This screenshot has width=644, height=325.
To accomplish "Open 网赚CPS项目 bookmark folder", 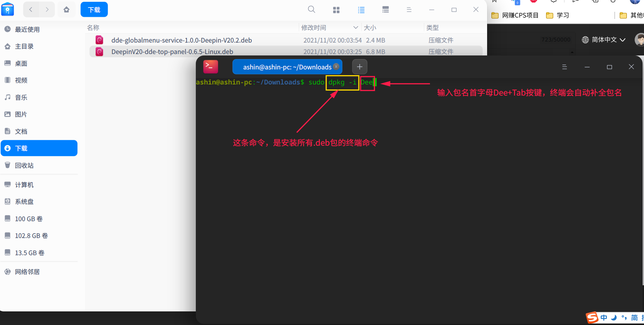I will pos(515,15).
